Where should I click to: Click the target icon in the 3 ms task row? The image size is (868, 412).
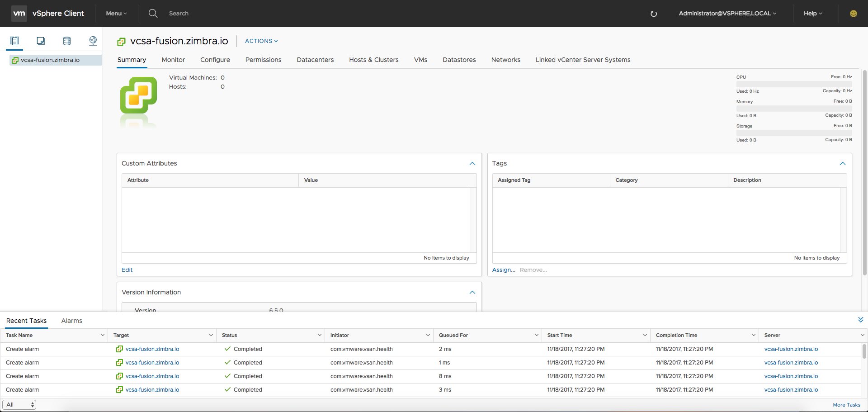[x=119, y=390]
